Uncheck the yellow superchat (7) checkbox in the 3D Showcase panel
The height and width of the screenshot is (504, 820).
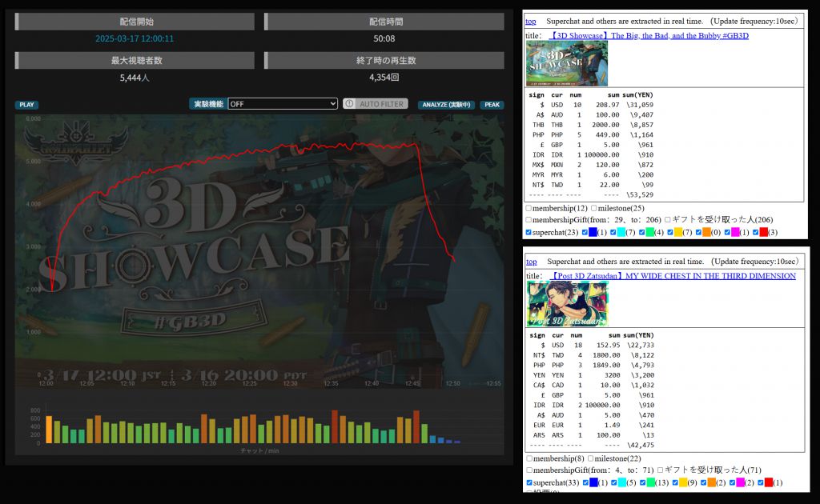pyautogui.click(x=670, y=233)
